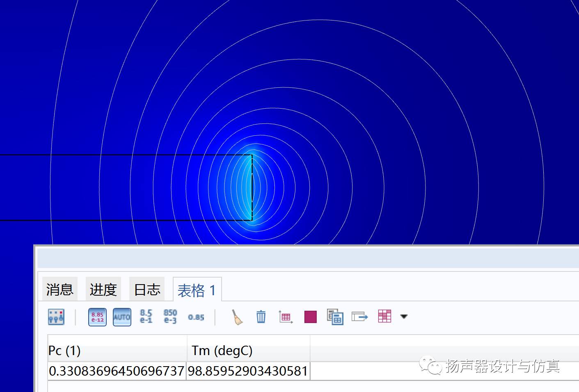Delete table using trash can icon
This screenshot has height=392, width=579.
click(261, 317)
